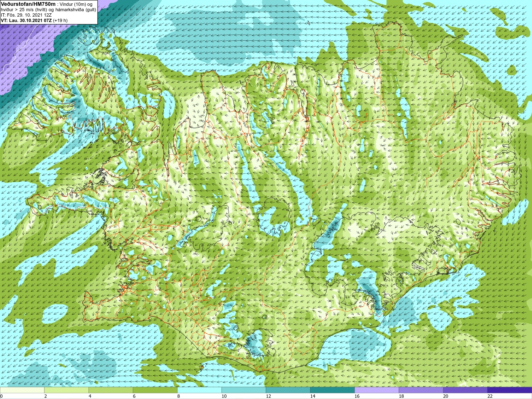Click the '2' label on the colour scale
The height and width of the screenshot is (399, 532).
coord(46,396)
